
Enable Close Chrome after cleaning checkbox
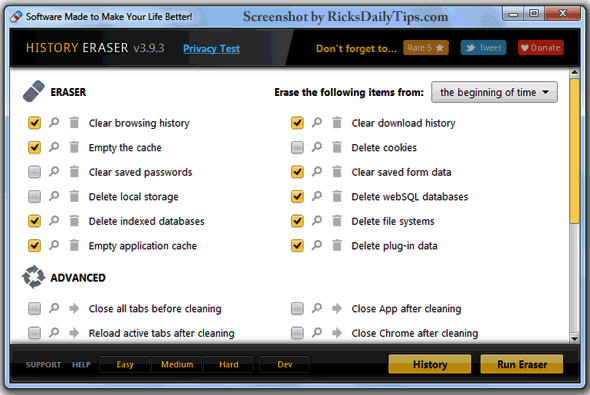(297, 333)
